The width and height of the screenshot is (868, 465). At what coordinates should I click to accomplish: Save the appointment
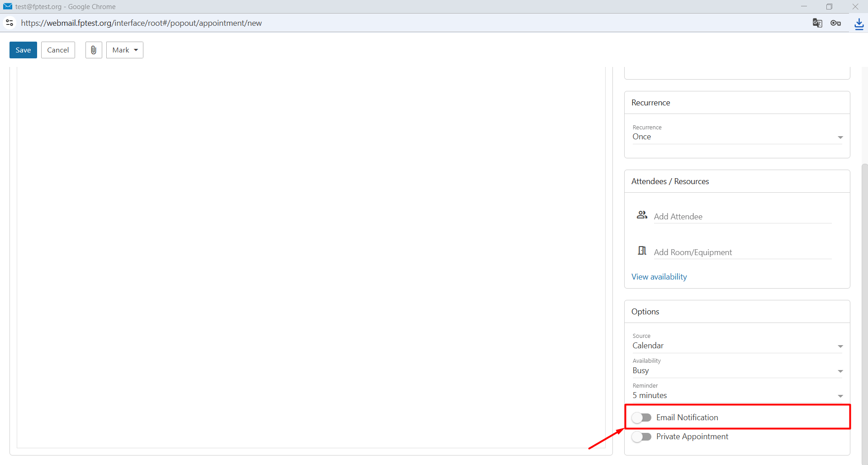pyautogui.click(x=23, y=50)
